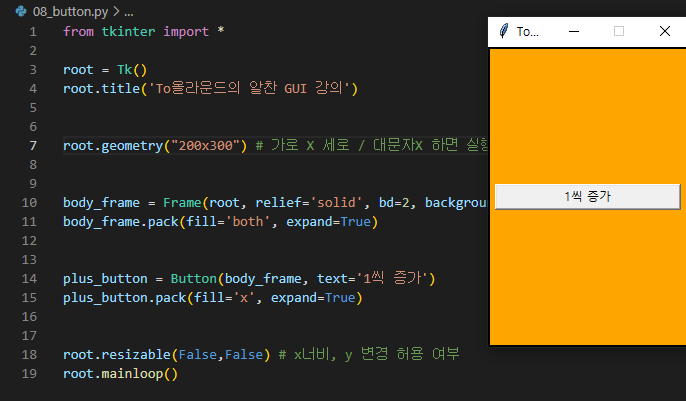Click 'Frame' class name on line 10
Viewport: 686px width, 401px height.
click(x=182, y=202)
